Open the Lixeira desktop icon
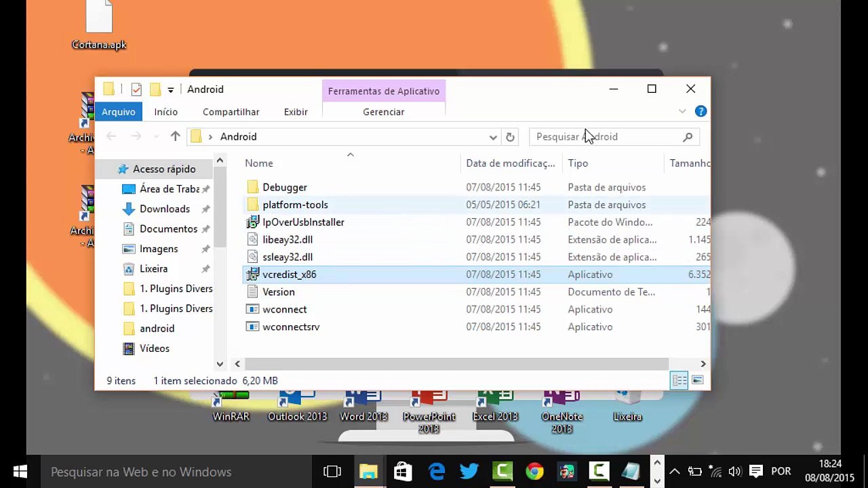The image size is (868, 488). pos(627,407)
